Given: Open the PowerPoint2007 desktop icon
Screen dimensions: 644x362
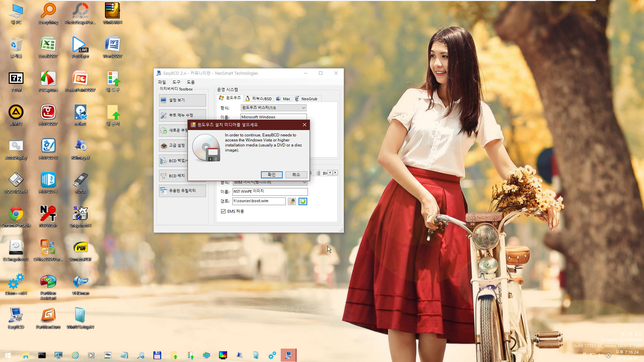Looking at the screenshot, I should (x=80, y=81).
